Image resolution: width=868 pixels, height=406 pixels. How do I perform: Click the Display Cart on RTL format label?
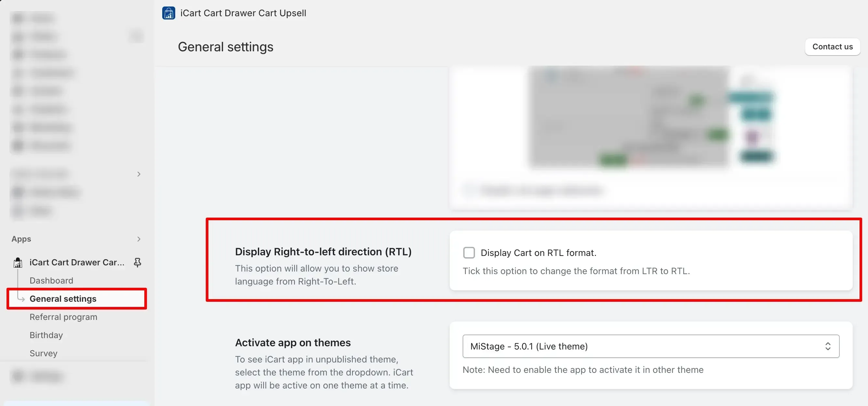[x=538, y=253]
